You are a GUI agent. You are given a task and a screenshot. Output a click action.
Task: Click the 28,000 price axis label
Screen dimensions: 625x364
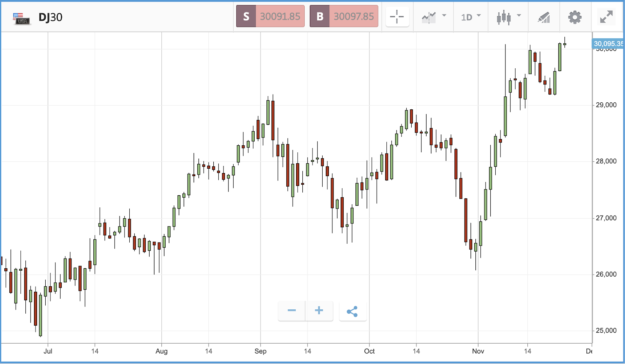pos(606,161)
